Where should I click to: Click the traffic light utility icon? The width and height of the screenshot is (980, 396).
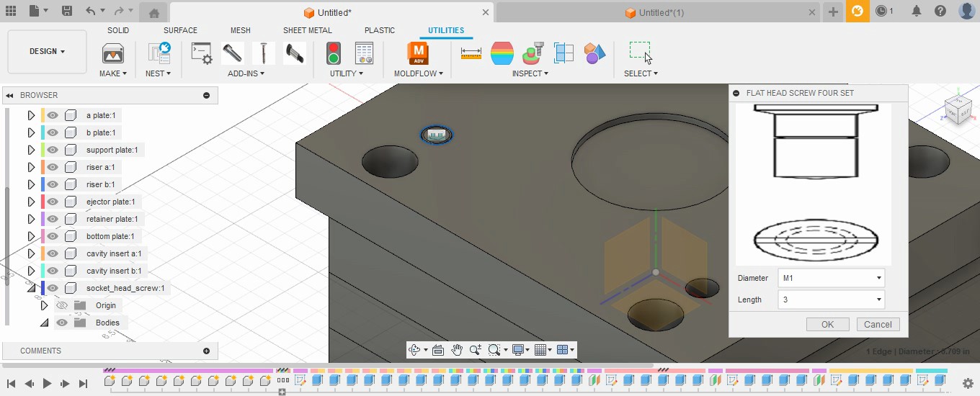coord(333,53)
